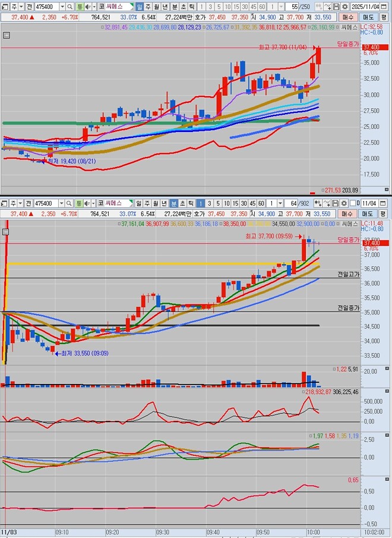Image resolution: width=392 pixels, height=538 pixels.
Task: Toggle the 일 daily period button in the top chart
Action: (x=140, y=7)
